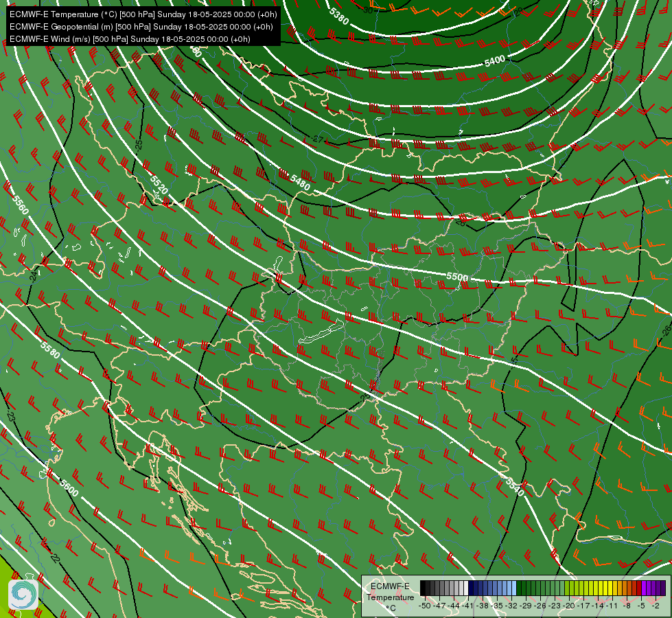The image size is (672, 618).
Task: Click the ECMWF-E Geopotential 500 hPa title line
Action: pos(141,27)
